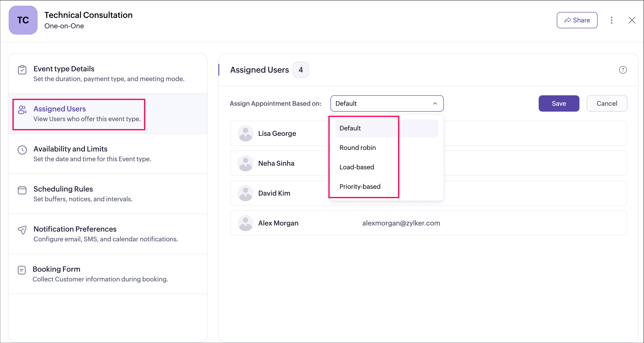Click the Booking Form icon

point(22,270)
